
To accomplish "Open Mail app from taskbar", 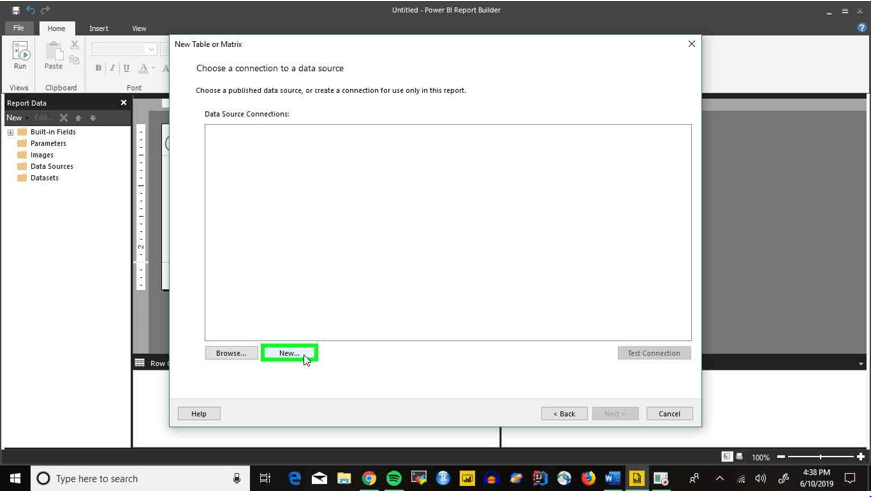I will (x=319, y=478).
